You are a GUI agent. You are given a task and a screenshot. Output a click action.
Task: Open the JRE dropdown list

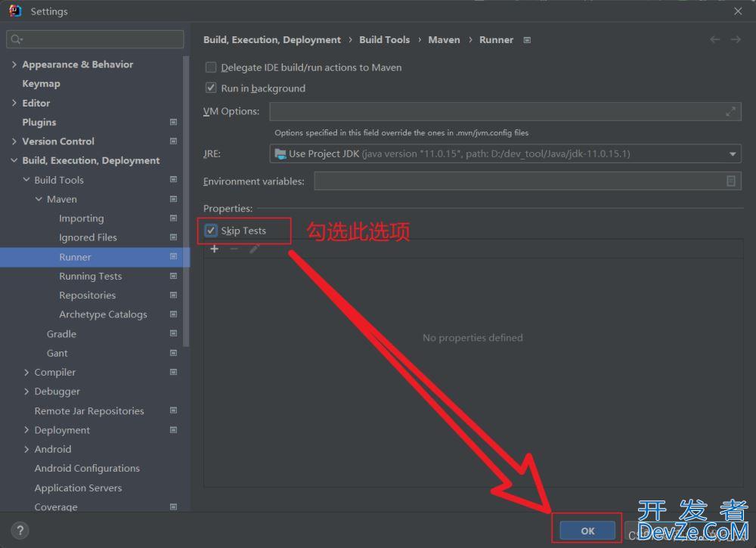(733, 153)
